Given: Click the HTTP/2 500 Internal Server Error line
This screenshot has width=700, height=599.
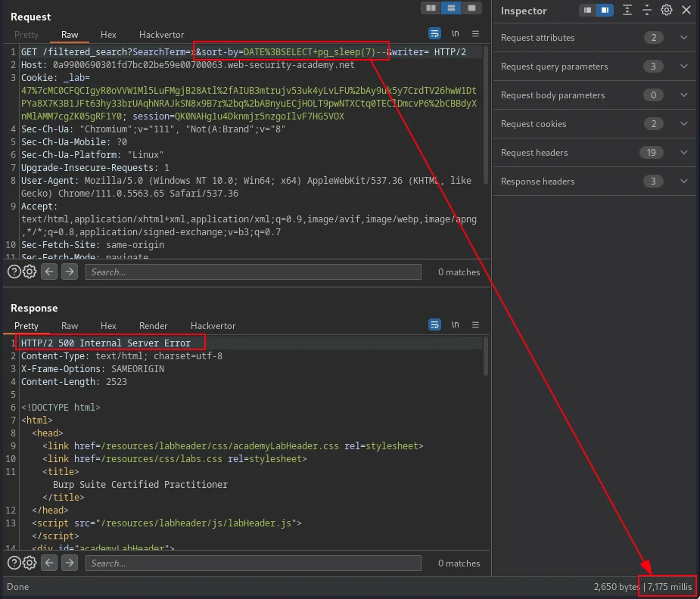Looking at the screenshot, I should point(106,343).
